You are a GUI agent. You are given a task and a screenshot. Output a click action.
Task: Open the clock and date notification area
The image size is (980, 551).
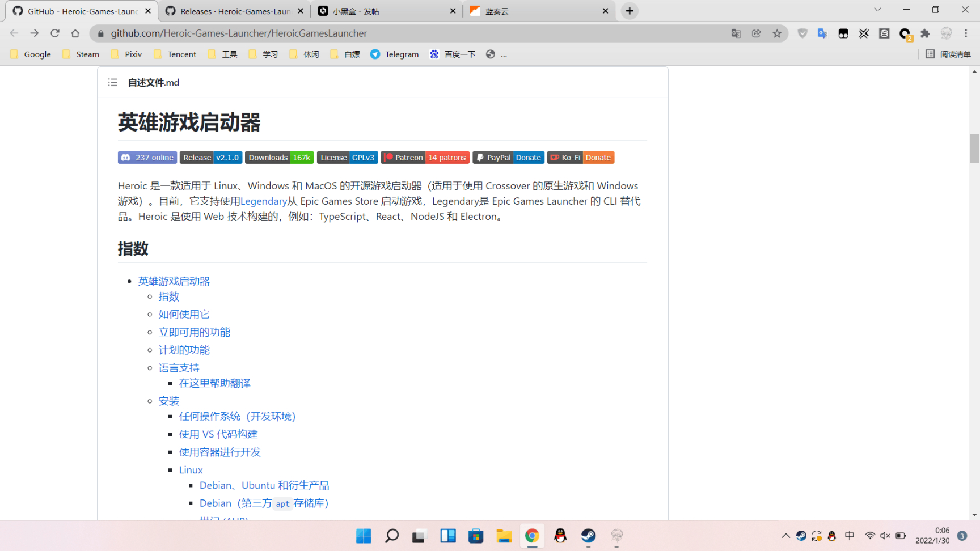[932, 536]
